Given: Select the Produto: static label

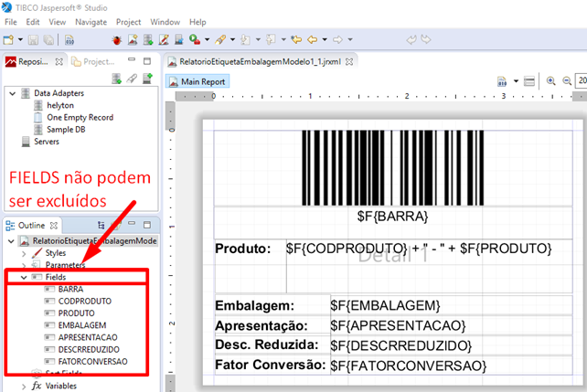Looking at the screenshot, I should pos(251,266).
